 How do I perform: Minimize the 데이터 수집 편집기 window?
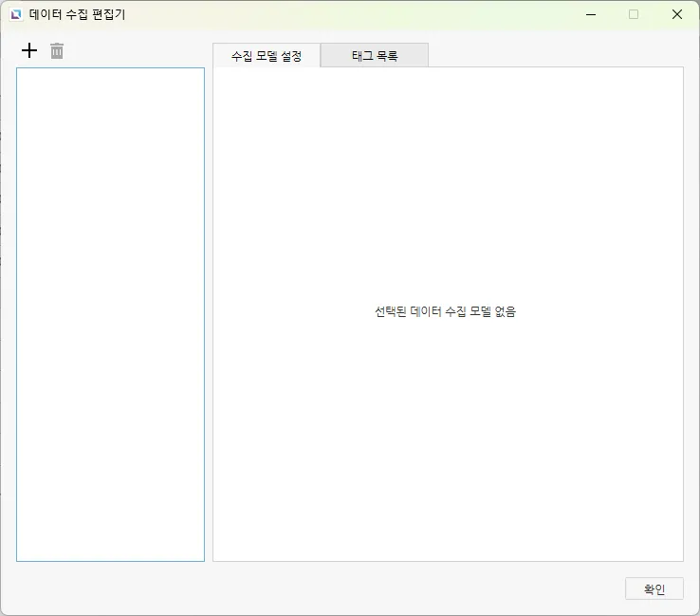pos(591,14)
